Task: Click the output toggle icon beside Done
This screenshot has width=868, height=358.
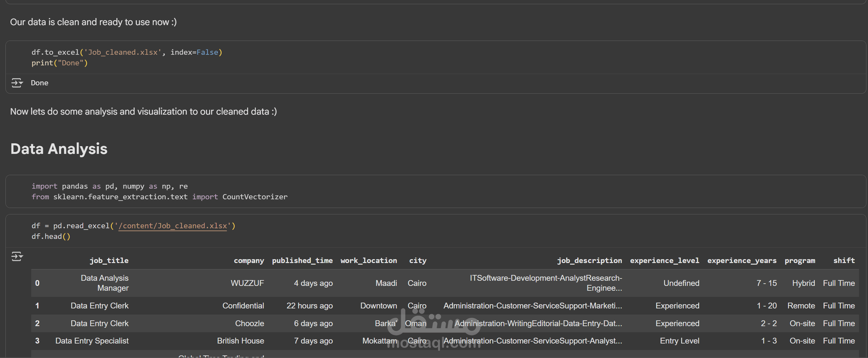Action: tap(17, 83)
